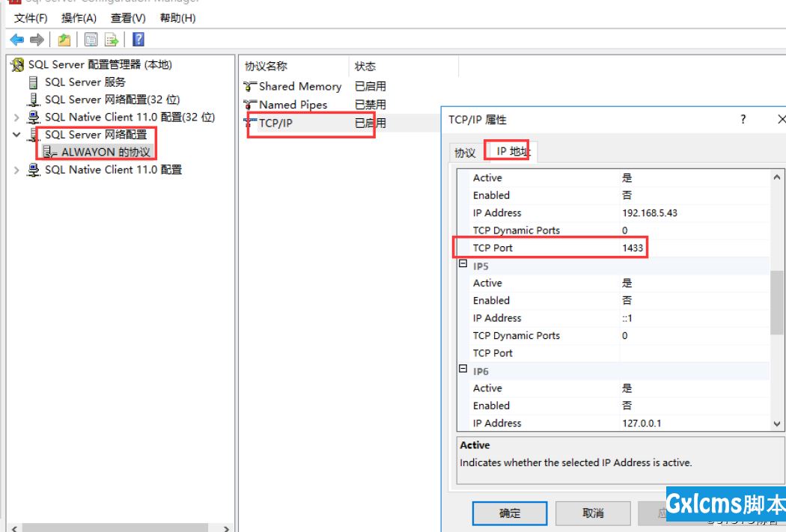Select SQL Server 网络配置(32 位) tree item

point(112,100)
